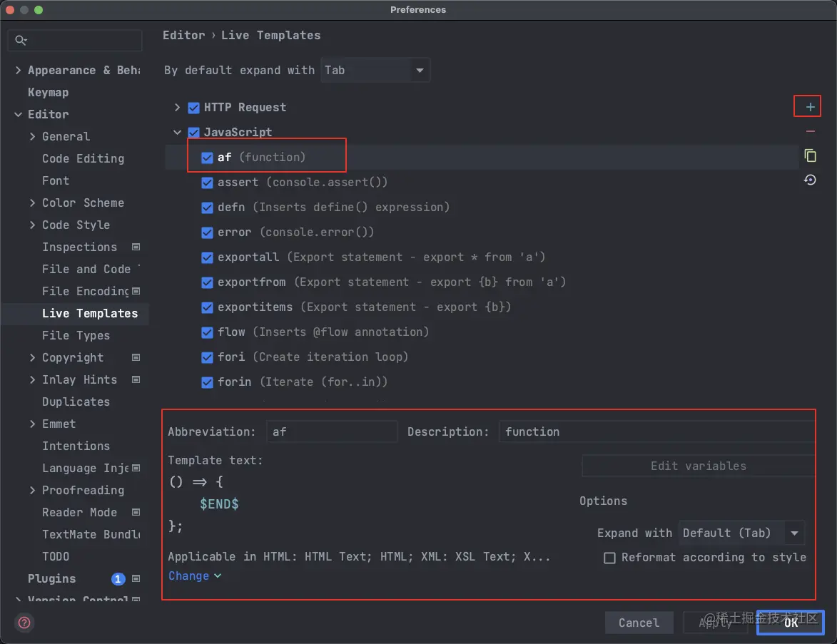Open File Types settings page
This screenshot has width=837, height=644.
(x=76, y=336)
